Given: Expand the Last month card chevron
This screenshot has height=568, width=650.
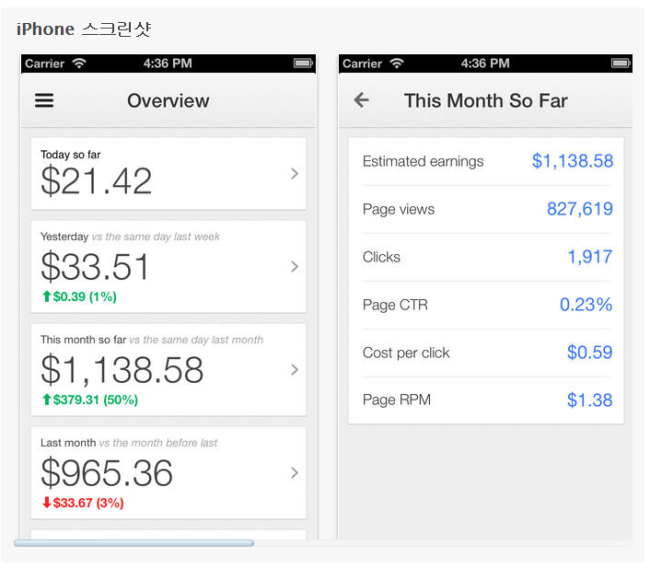Looking at the screenshot, I should [294, 473].
